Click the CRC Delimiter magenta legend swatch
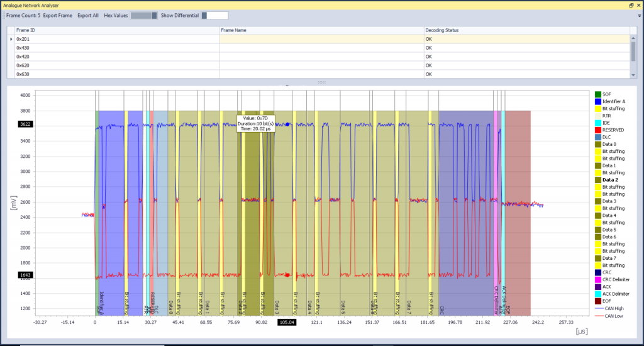This screenshot has width=644, height=346. tap(597, 279)
